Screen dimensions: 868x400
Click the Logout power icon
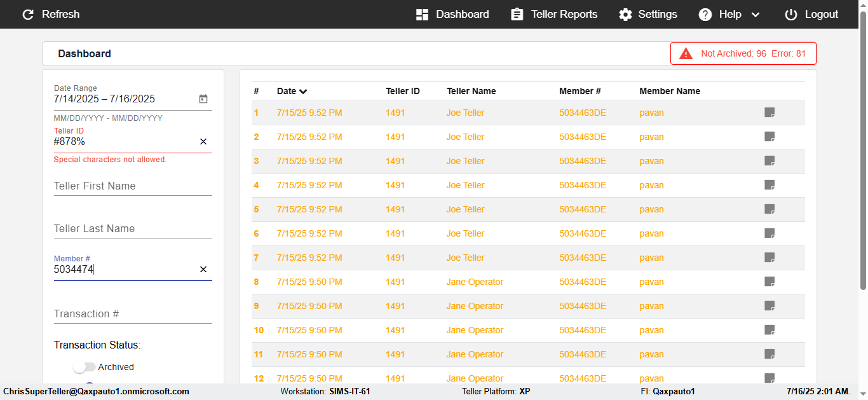790,15
